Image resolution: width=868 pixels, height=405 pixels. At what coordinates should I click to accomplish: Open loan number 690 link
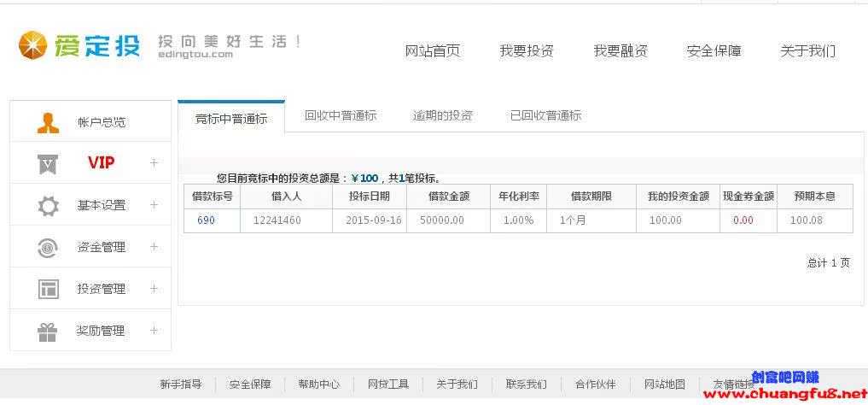click(206, 220)
